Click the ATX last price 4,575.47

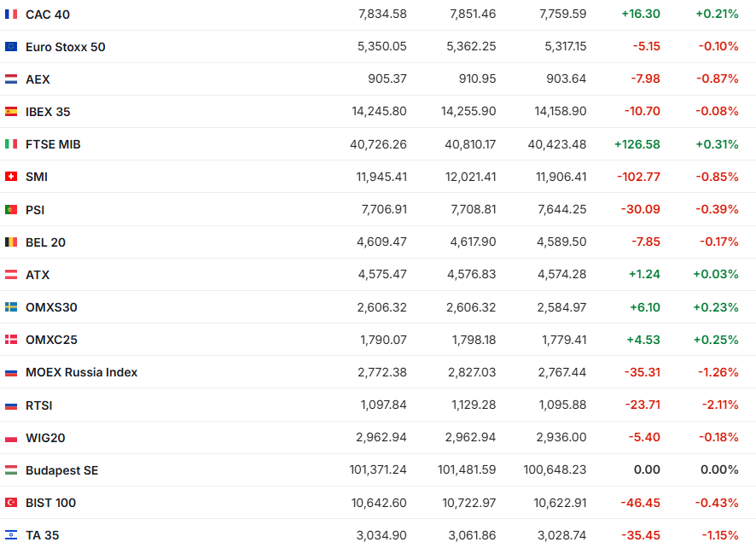pyautogui.click(x=381, y=275)
